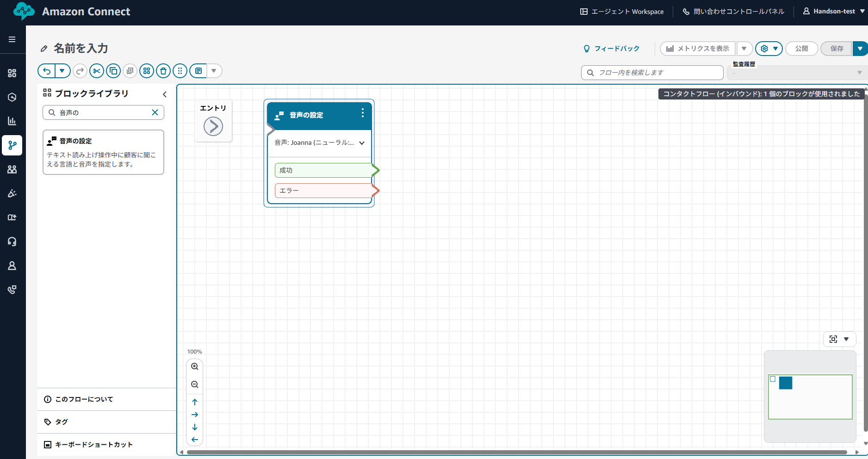Open dropdown arrow beside the notes button

click(x=214, y=71)
